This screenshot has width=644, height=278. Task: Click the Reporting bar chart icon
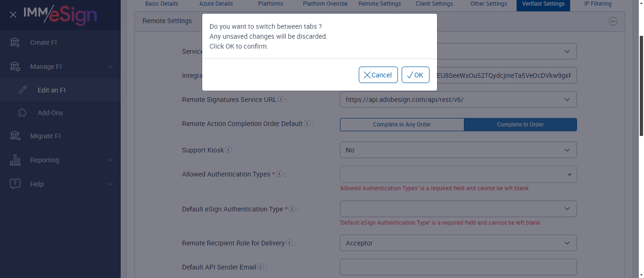pos(15,160)
